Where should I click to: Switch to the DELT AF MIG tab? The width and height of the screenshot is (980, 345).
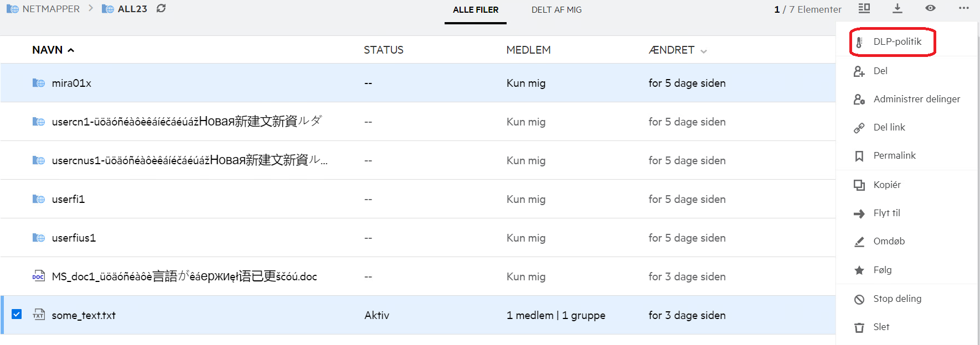point(556,10)
